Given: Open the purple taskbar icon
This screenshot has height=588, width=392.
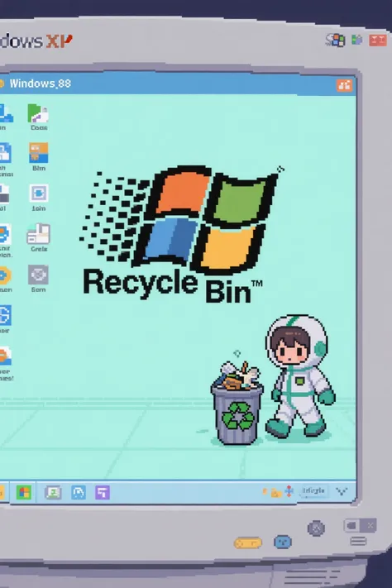Looking at the screenshot, I should [103, 492].
